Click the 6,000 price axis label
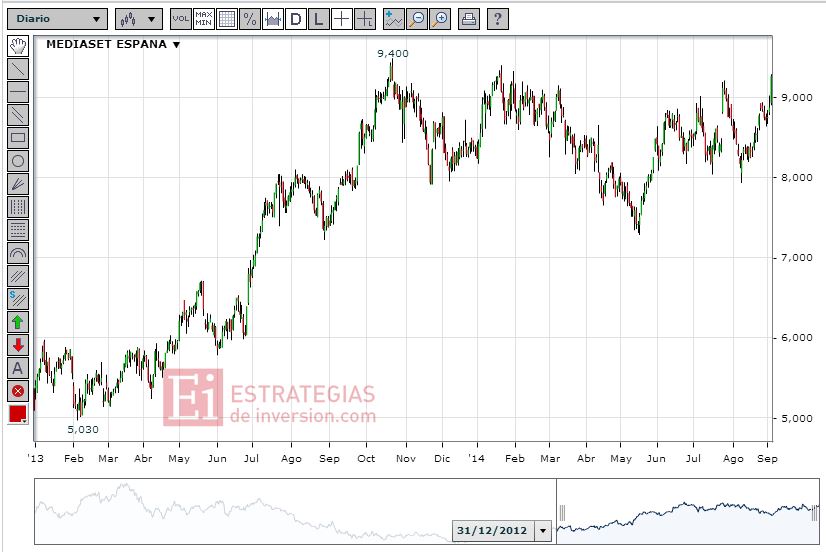826x552 pixels. (797, 338)
